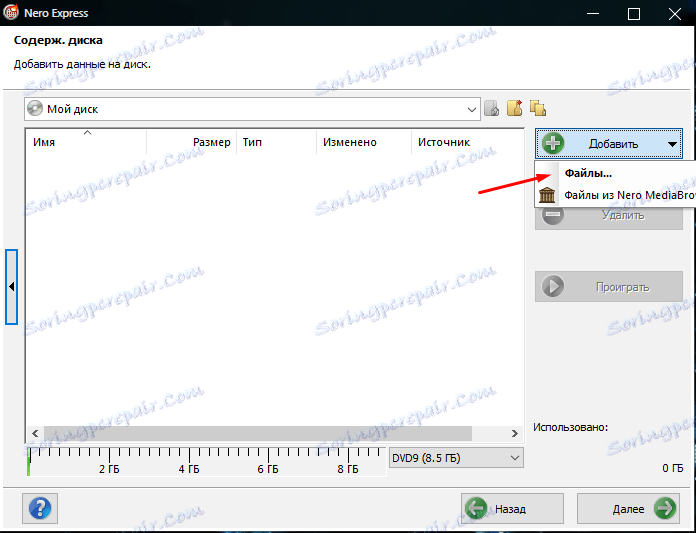
Task: Create a new folder with the toolbar icon
Action: (515, 108)
